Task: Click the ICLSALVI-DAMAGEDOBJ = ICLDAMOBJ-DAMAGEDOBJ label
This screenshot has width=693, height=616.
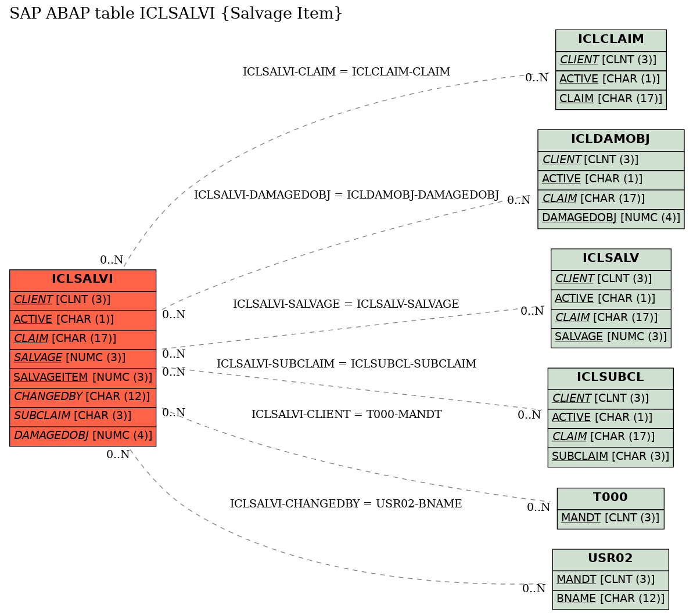Action: 346,194
